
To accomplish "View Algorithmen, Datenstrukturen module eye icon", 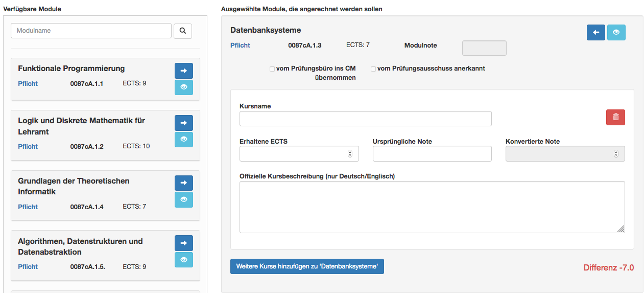I will 184,259.
